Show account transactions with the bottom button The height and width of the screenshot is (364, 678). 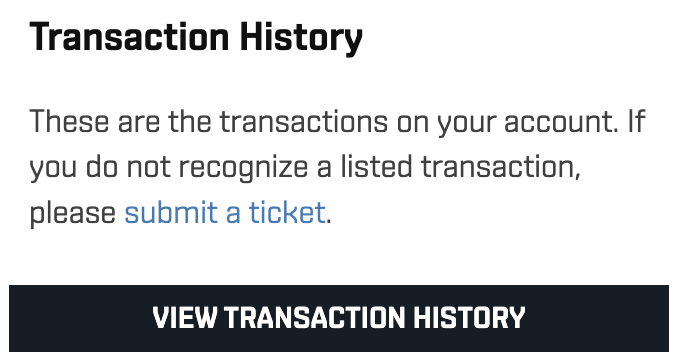pos(339,318)
